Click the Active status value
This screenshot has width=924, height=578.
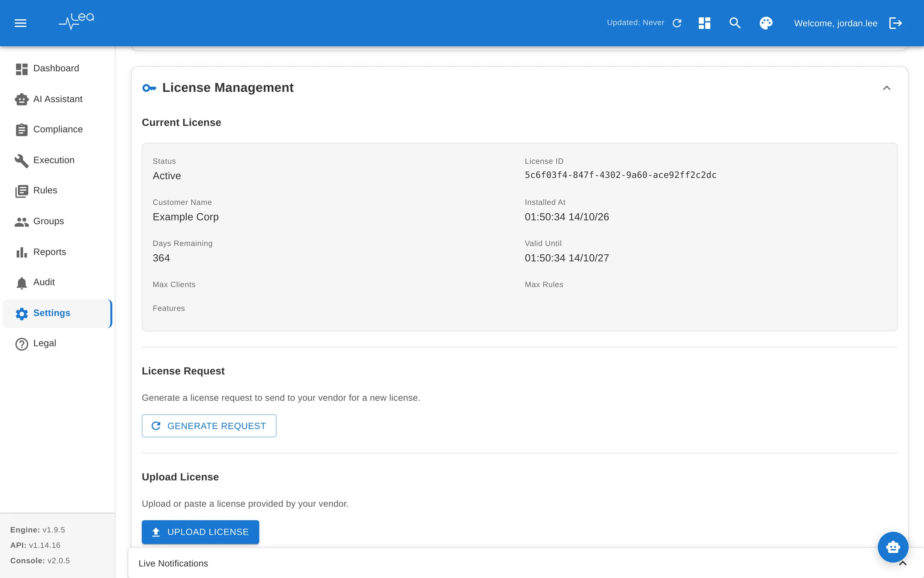coord(167,176)
